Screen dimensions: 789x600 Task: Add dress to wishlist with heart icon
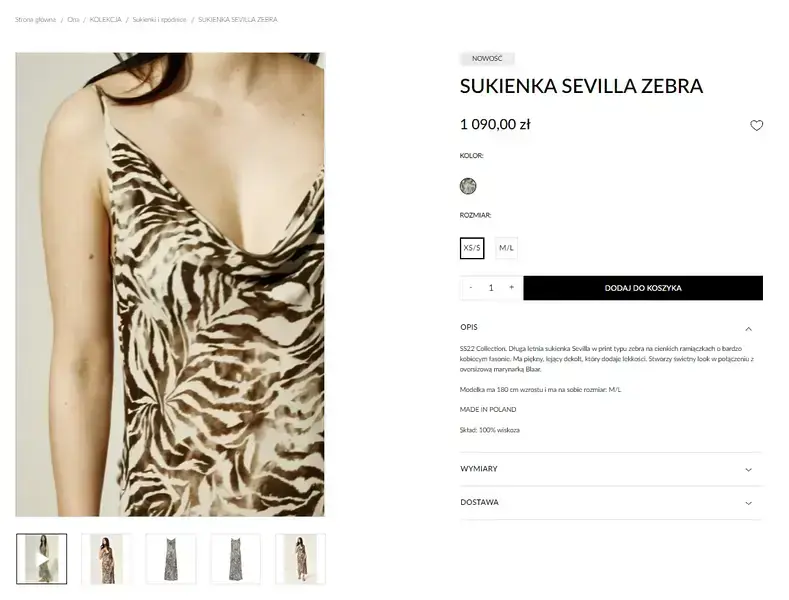click(756, 125)
